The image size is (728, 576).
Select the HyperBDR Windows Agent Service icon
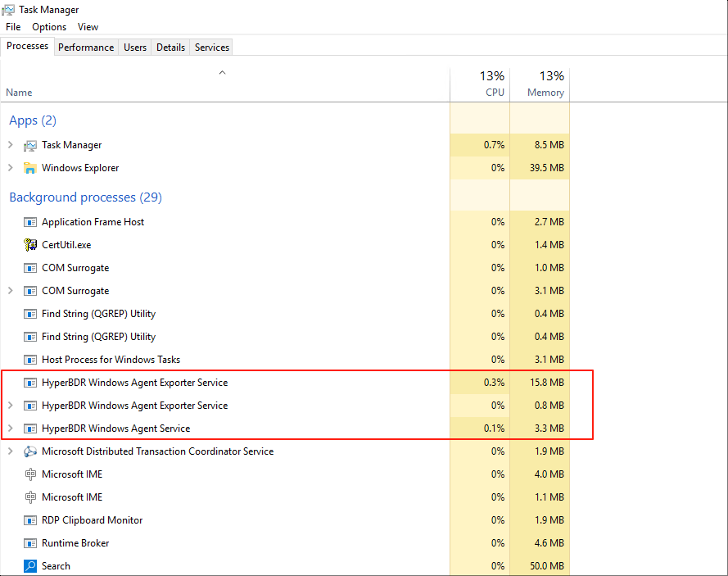tap(30, 429)
